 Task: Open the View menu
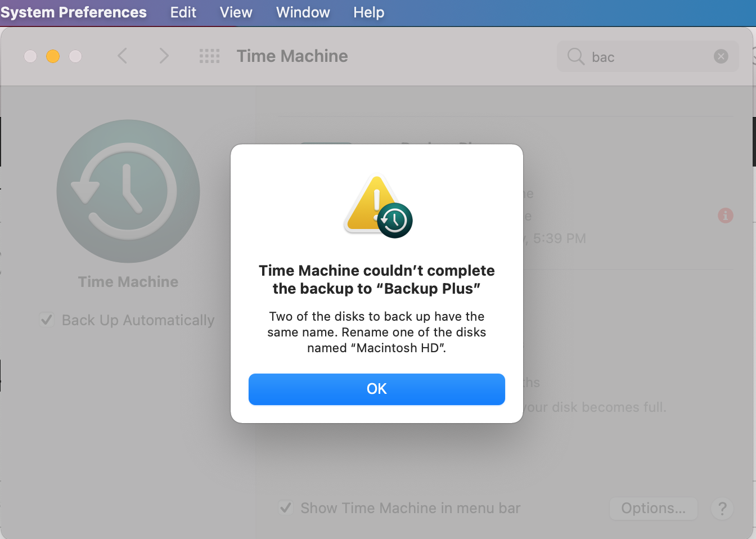[x=236, y=12]
